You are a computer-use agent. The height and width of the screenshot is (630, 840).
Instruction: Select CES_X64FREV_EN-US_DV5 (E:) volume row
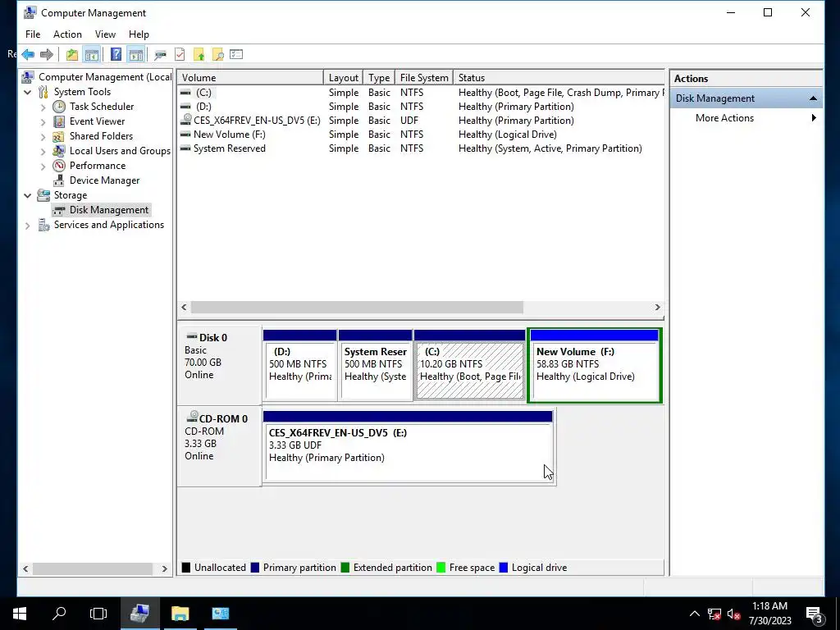pyautogui.click(x=421, y=121)
